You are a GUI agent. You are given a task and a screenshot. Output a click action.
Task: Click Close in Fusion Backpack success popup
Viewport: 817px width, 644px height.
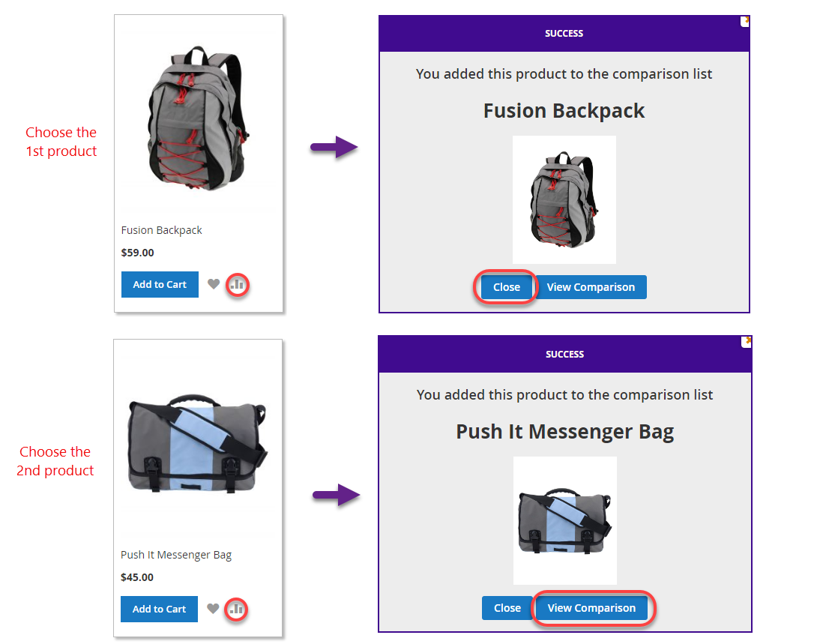(507, 287)
